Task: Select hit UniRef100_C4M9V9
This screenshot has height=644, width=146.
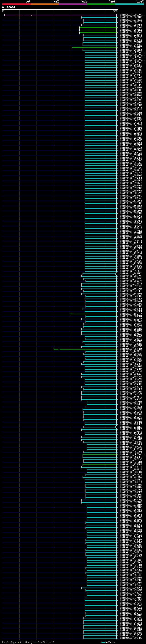Action: (x=131, y=618)
